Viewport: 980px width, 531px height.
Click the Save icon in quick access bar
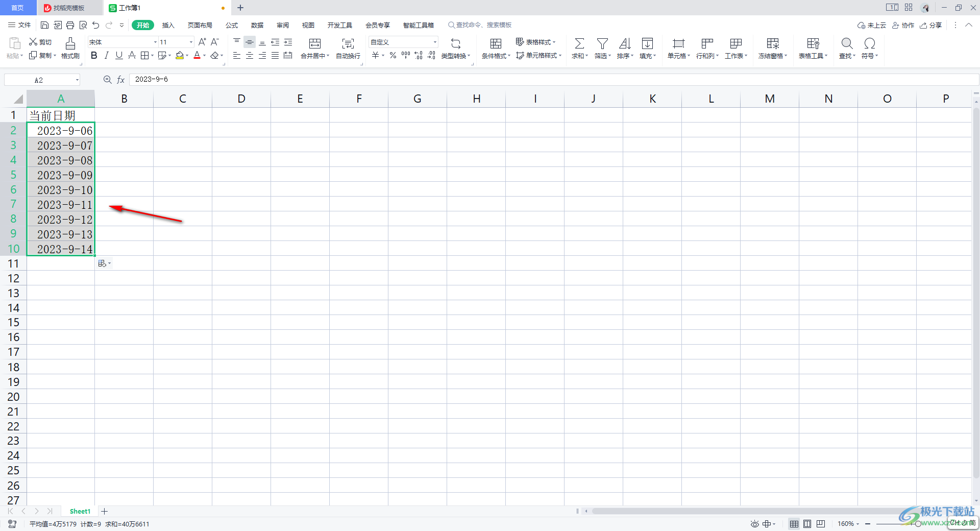pos(44,25)
